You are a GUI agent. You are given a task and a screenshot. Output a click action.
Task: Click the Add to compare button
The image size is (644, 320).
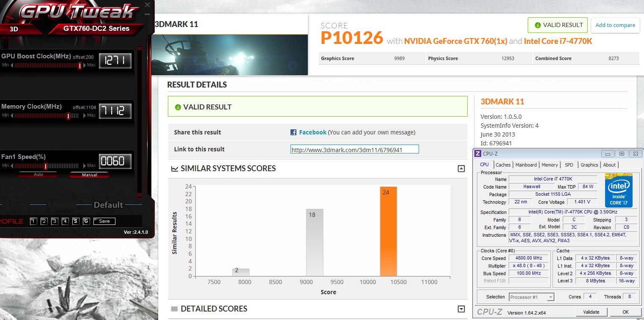[x=615, y=25]
